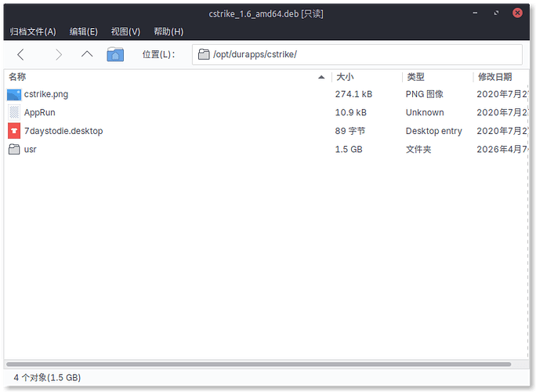Click the 2026年4月 date of usr
Image resolution: width=536 pixels, height=392 pixels.
pyautogui.click(x=502, y=150)
